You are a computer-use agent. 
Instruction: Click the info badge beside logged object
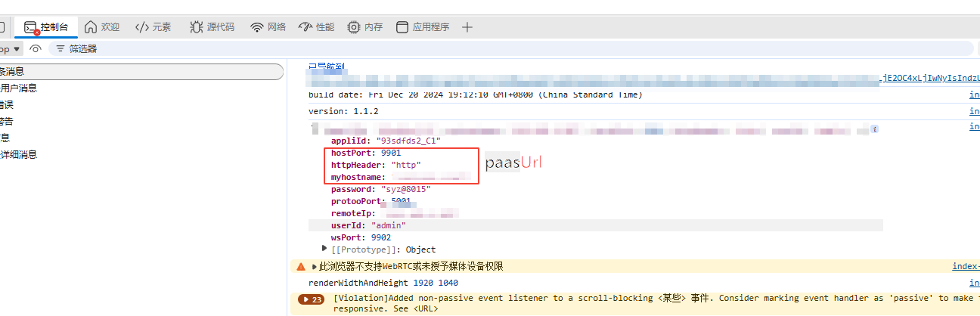pos(875,129)
